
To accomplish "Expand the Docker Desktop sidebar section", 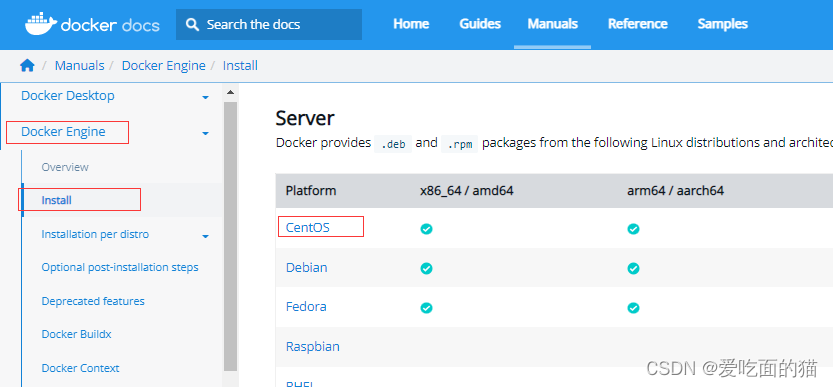I will [x=206, y=97].
